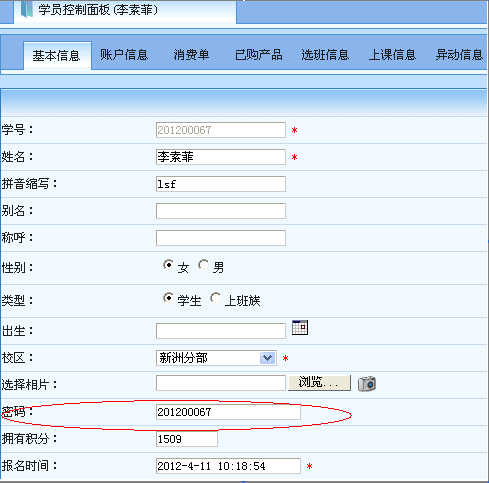Expand the 校区 campus dropdown arrow
The width and height of the screenshot is (489, 483).
267,358
